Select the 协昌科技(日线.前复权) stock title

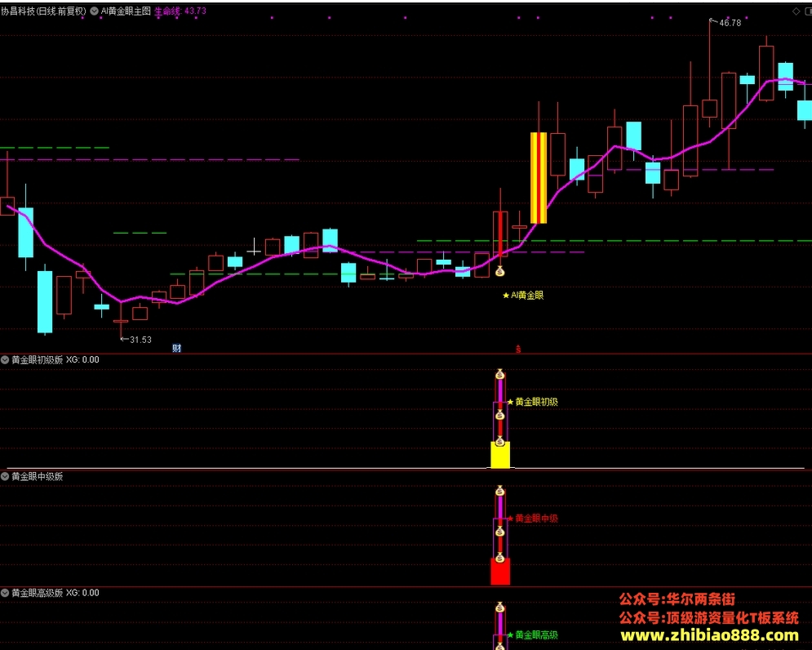click(x=43, y=11)
